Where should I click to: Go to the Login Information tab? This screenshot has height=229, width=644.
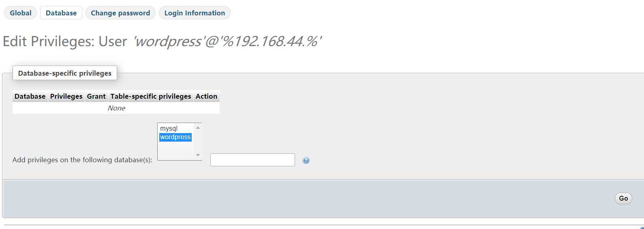(x=195, y=13)
